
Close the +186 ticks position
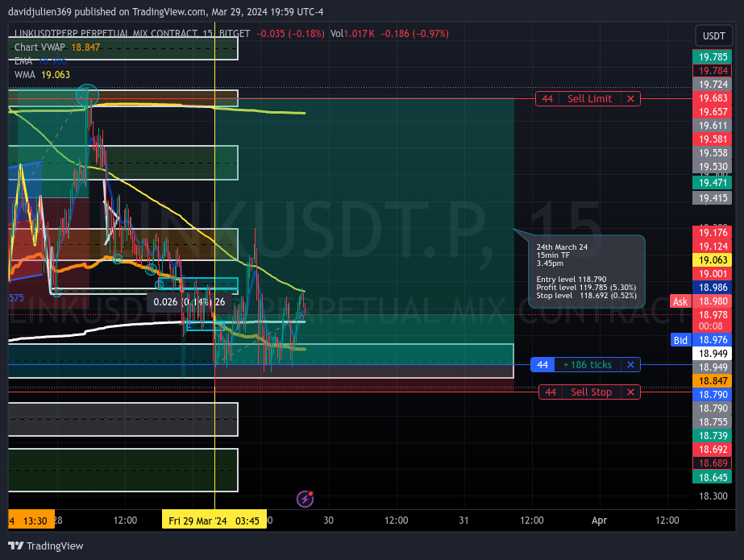pos(630,365)
